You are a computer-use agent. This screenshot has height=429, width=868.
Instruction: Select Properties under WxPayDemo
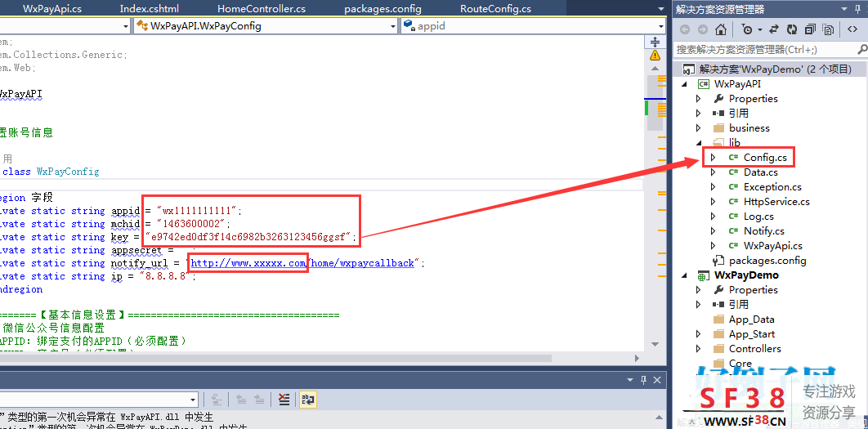click(x=753, y=290)
